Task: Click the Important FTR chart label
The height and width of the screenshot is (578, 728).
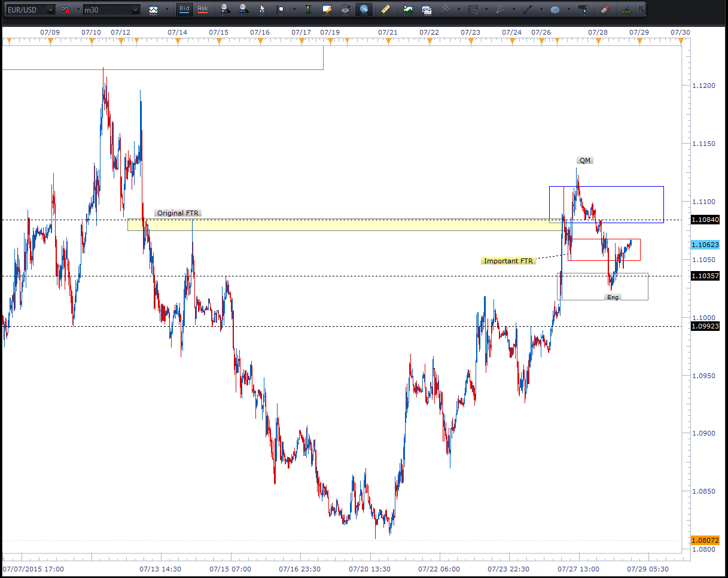Action: pyautogui.click(x=508, y=261)
